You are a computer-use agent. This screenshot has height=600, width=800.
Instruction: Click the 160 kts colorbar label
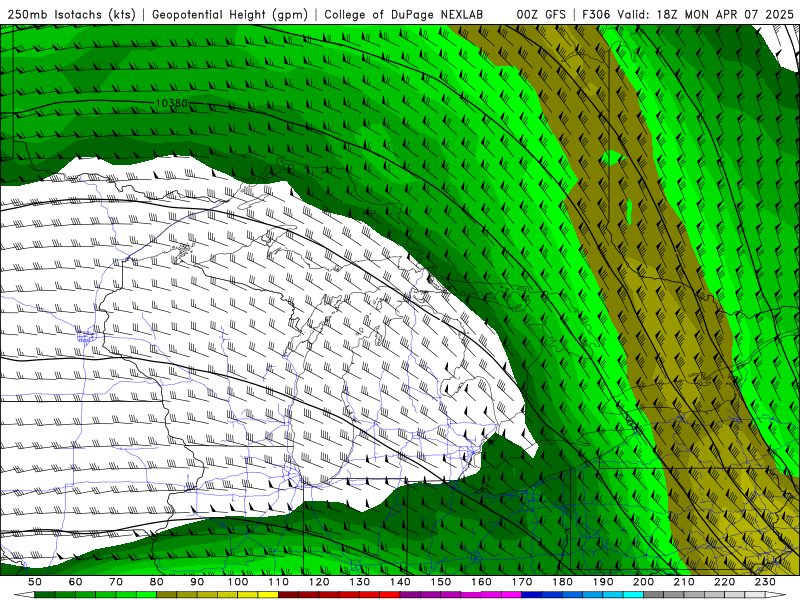coord(482,582)
